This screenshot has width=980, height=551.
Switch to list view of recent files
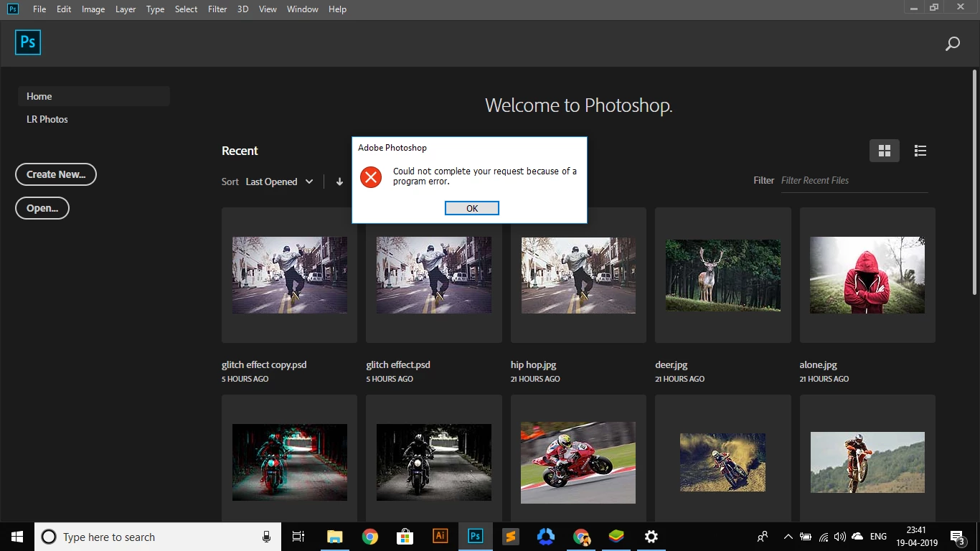point(920,151)
